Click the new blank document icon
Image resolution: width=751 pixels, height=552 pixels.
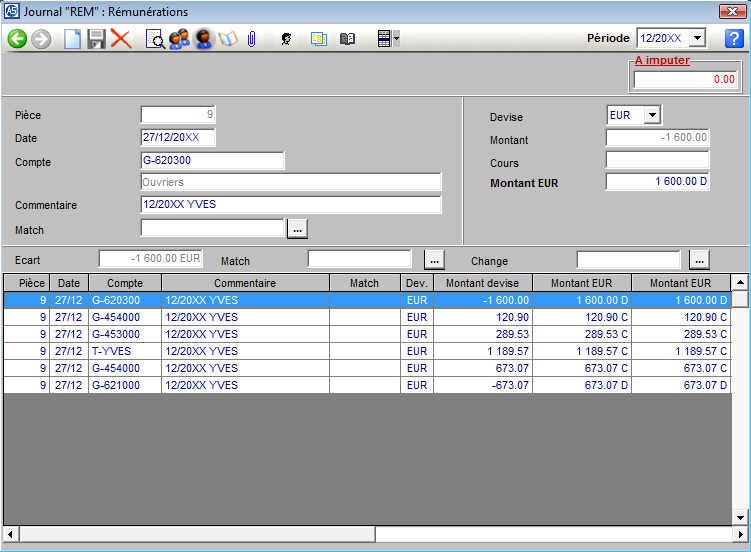tap(72, 39)
